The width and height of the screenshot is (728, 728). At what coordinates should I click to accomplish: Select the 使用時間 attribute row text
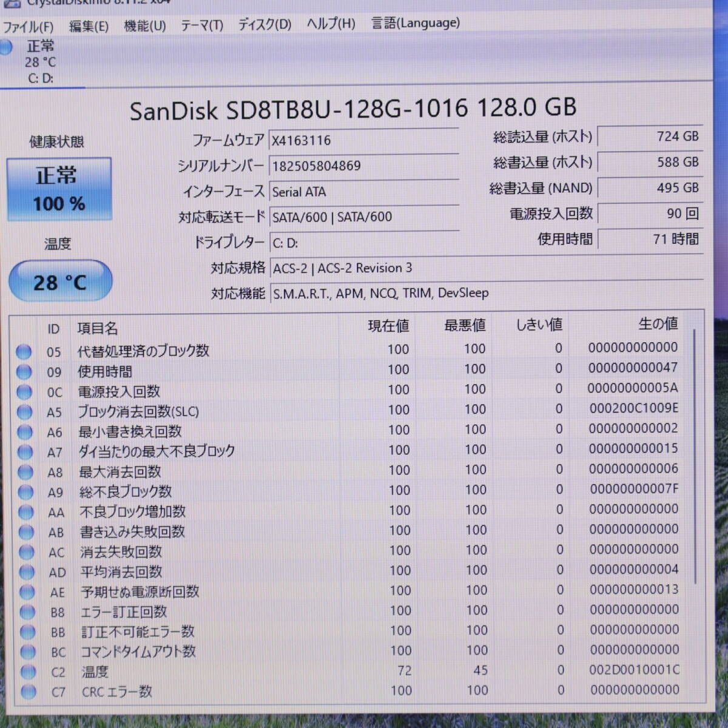(x=104, y=371)
